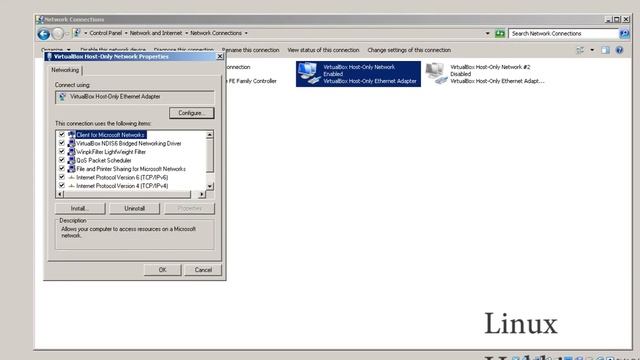Expand the Network Connections breadcrumb arrow
This screenshot has width=640, height=360.
(246, 33)
